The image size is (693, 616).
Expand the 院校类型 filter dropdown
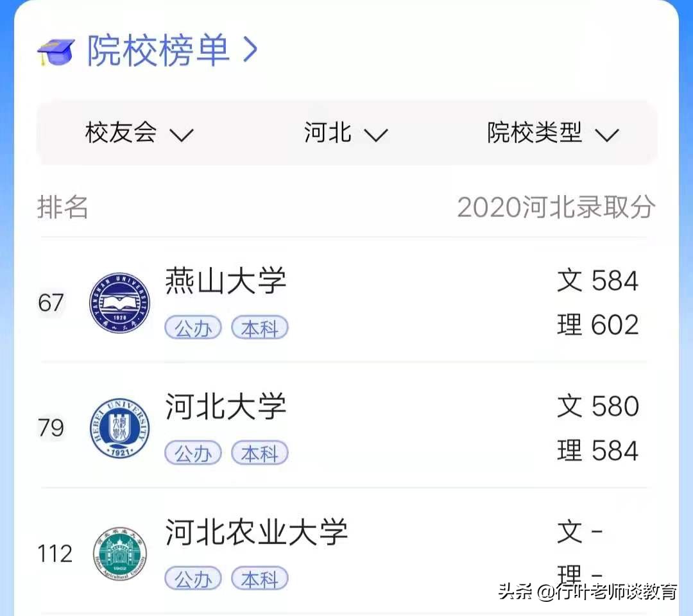(x=551, y=133)
